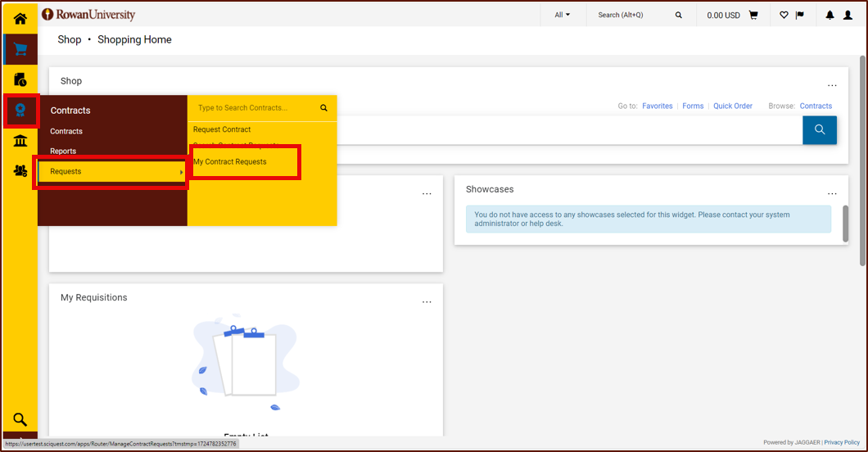Follow the Favorites link
Image resolution: width=868 pixels, height=452 pixels.
(x=657, y=106)
